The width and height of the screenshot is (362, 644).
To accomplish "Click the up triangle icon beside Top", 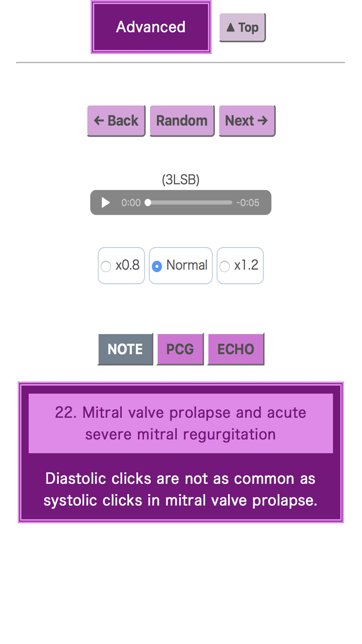I will click(231, 28).
